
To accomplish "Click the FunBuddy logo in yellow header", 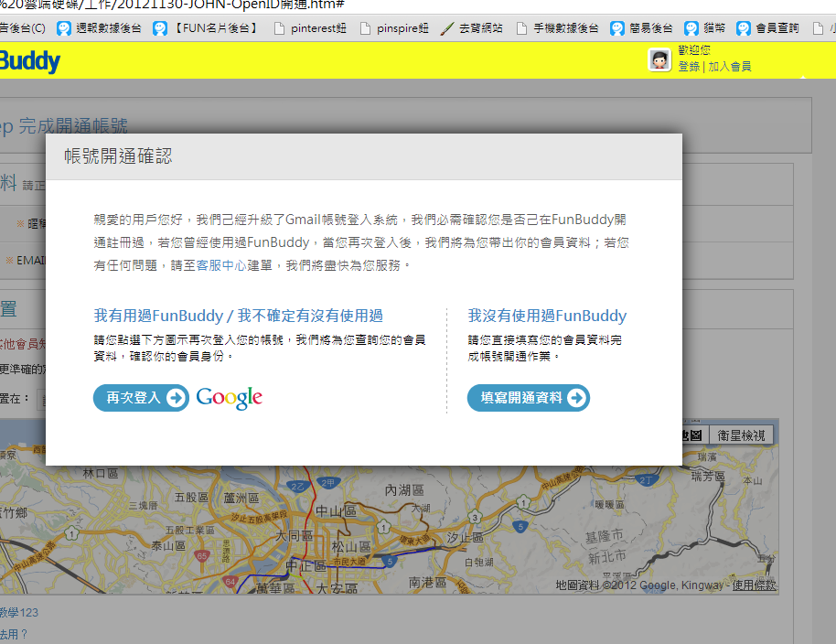I will (30, 60).
